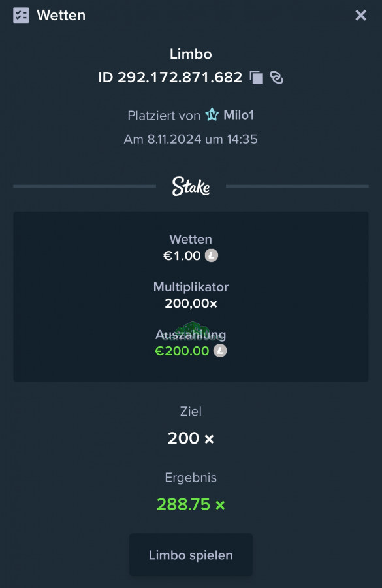This screenshot has width=382, height=588.
Task: Click the green 288.75 × Ergebnis value
Action: 191,504
